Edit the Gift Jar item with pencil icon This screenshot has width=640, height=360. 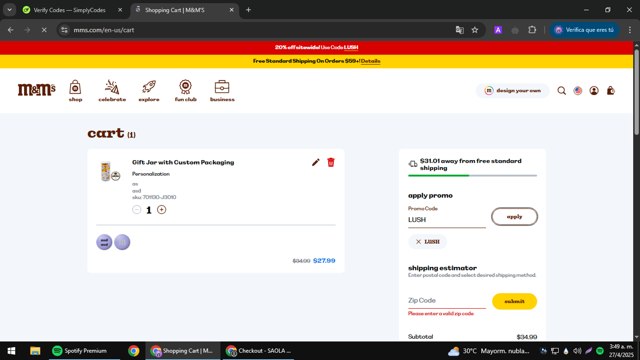coord(316,162)
